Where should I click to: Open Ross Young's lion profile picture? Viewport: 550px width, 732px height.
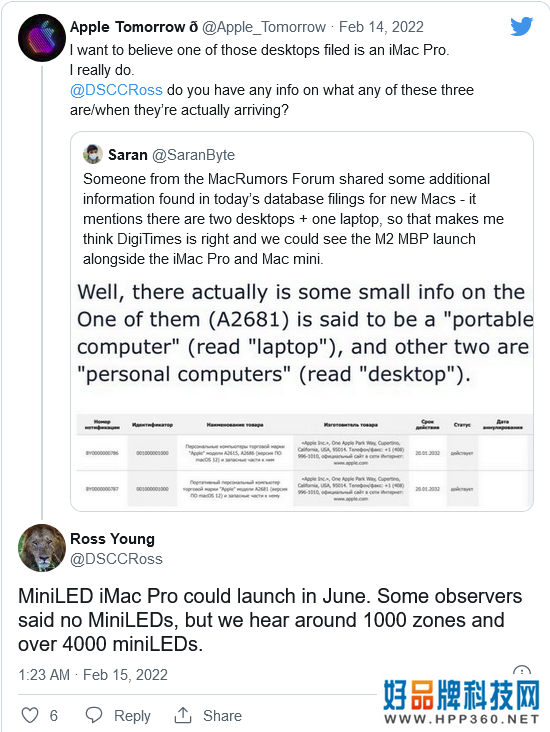tap(42, 548)
